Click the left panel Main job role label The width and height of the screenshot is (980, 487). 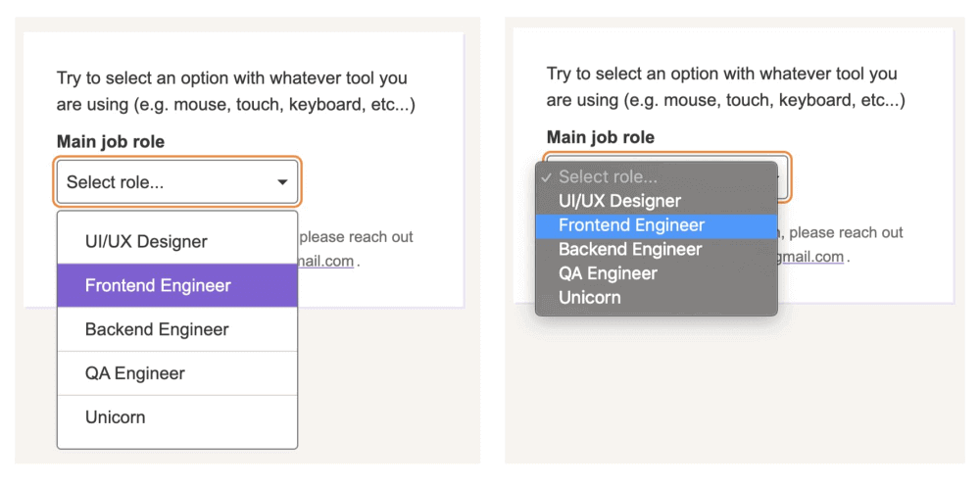[111, 142]
